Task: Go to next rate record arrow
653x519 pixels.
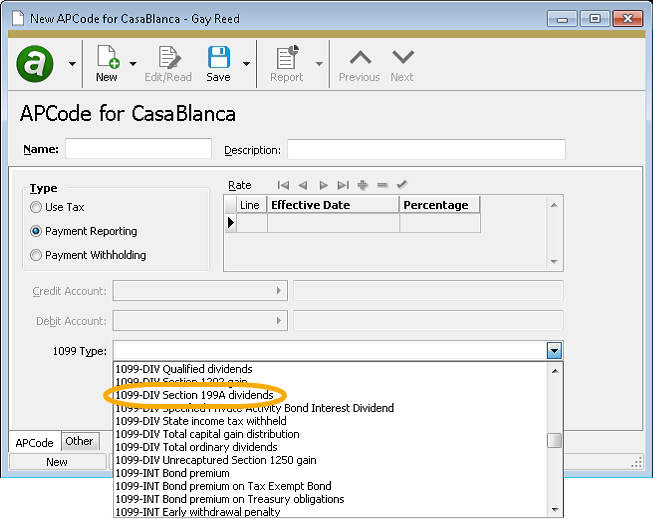Action: [x=323, y=185]
